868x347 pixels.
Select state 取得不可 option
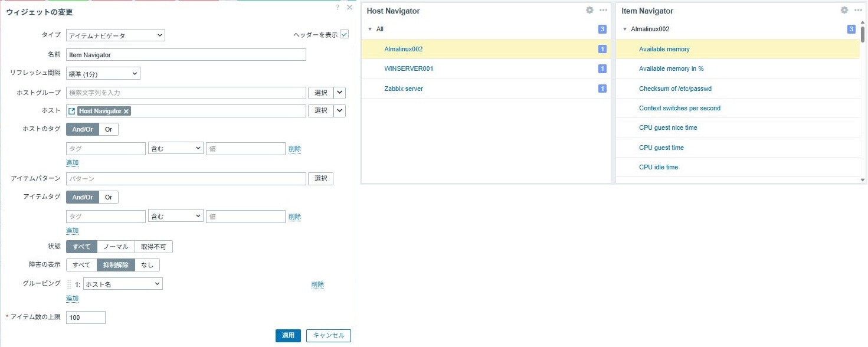pos(153,247)
